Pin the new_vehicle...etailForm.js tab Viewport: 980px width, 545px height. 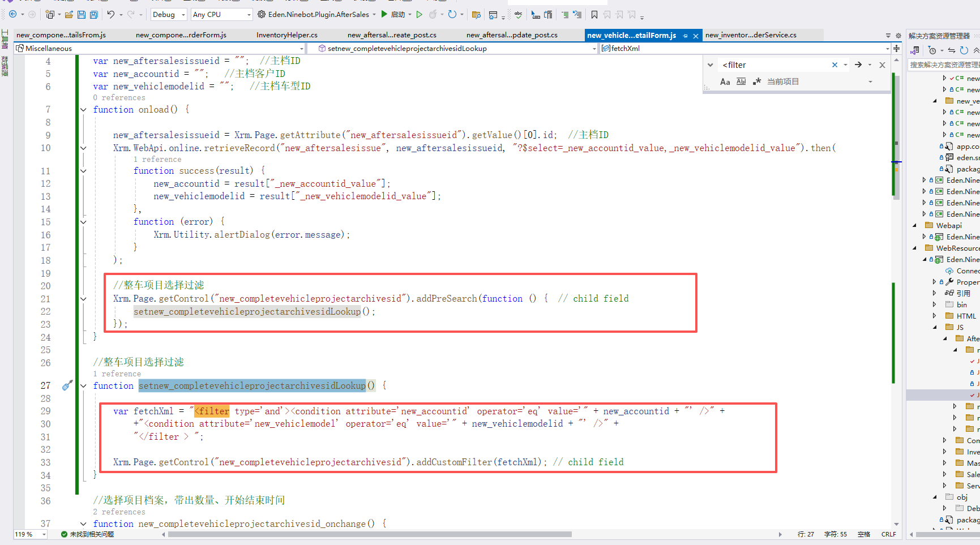[x=686, y=36]
